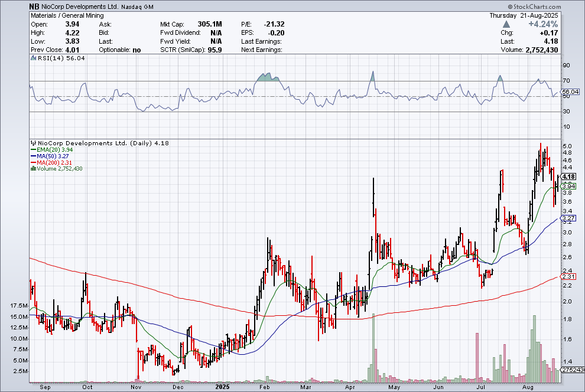The height and width of the screenshot is (392, 585).
Task: Click the P/E value -21.32
Action: (x=274, y=24)
